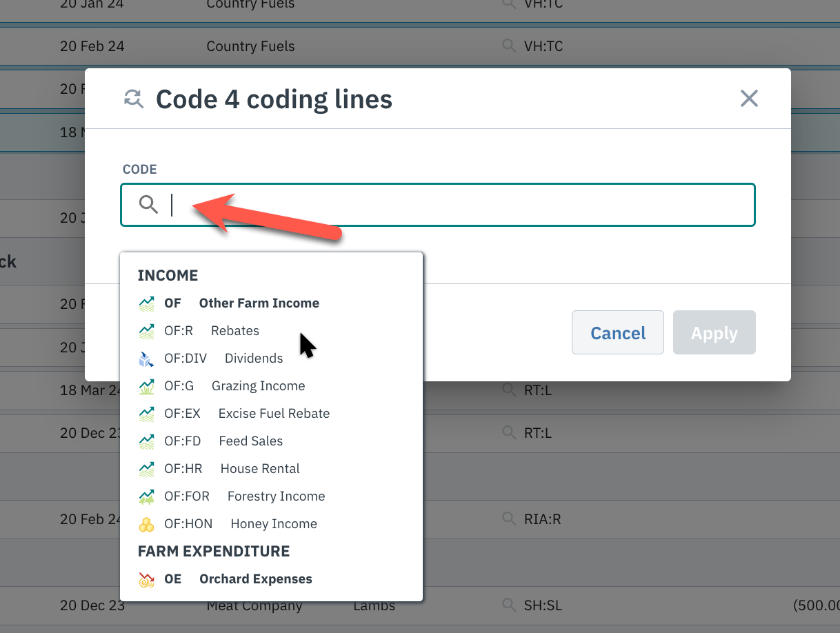840x633 pixels.
Task: Click the magnifier icon next to SH:SL
Action: click(508, 605)
